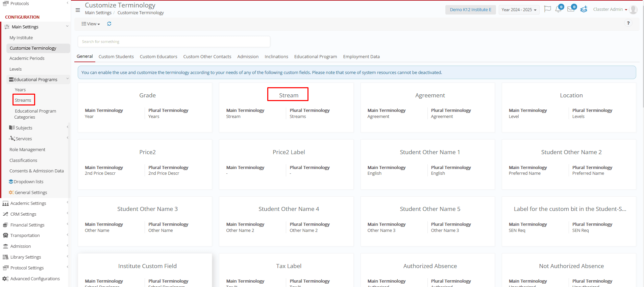The width and height of the screenshot is (644, 287).
Task: Switch to the Educational Program tab
Action: tap(316, 57)
